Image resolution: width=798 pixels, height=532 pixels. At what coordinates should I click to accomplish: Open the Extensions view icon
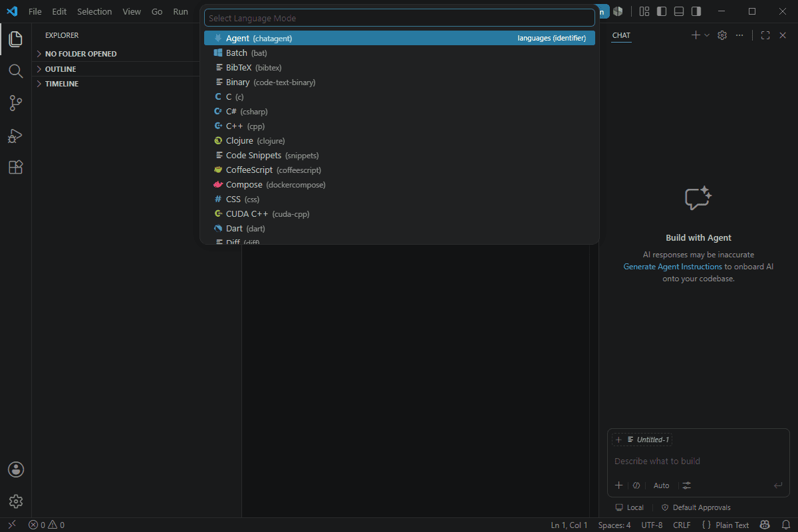16,168
